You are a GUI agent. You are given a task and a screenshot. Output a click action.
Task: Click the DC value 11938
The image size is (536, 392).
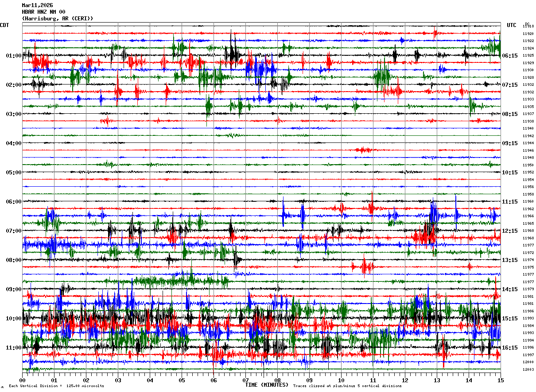(528, 121)
